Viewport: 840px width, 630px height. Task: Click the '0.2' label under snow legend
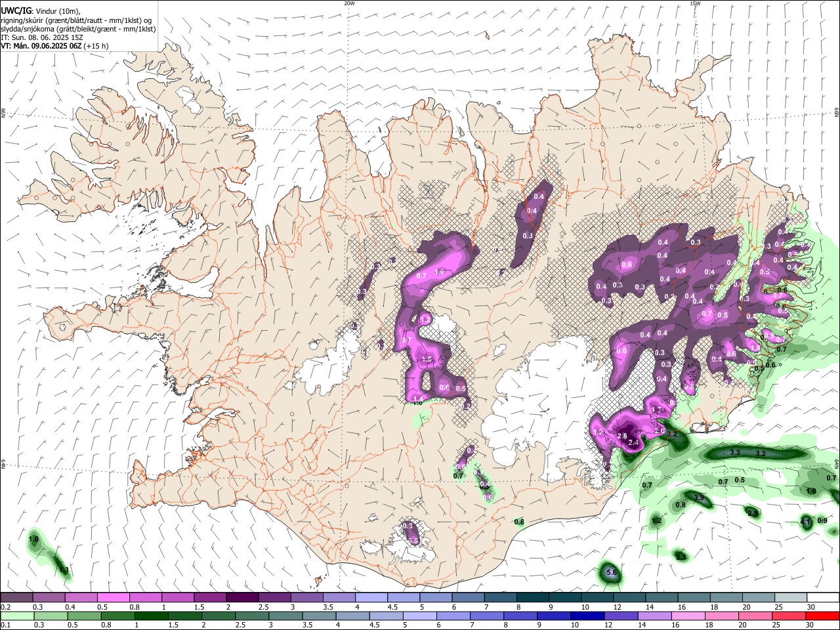tap(5, 607)
